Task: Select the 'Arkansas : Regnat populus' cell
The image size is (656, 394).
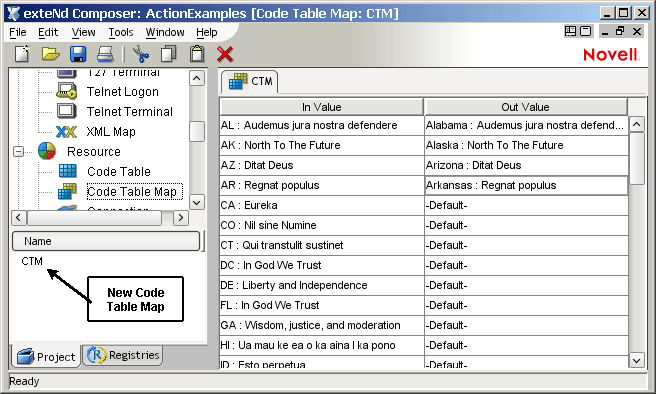Action: pyautogui.click(x=526, y=185)
